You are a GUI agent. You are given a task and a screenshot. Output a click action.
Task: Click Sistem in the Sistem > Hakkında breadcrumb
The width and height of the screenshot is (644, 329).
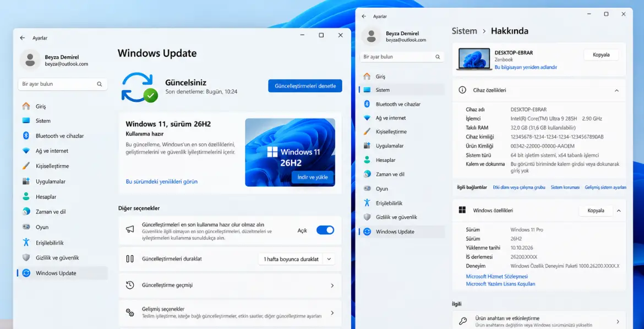pos(465,31)
